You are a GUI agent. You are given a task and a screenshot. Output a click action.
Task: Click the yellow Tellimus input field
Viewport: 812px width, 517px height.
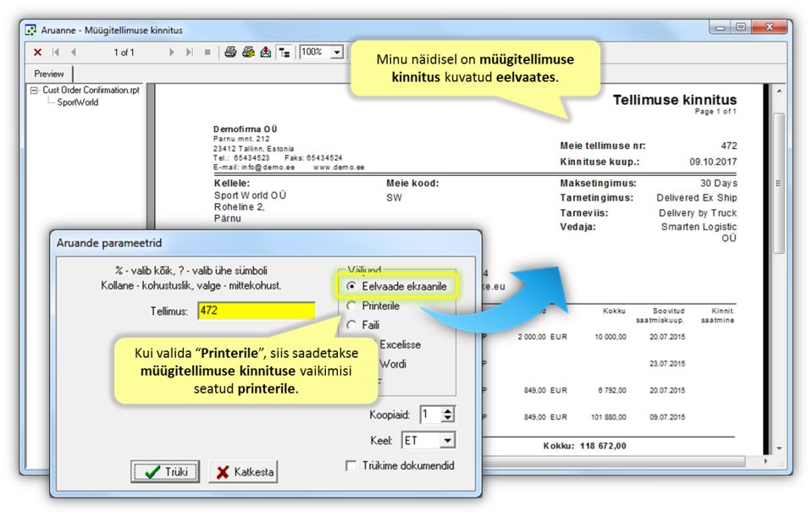click(x=257, y=311)
